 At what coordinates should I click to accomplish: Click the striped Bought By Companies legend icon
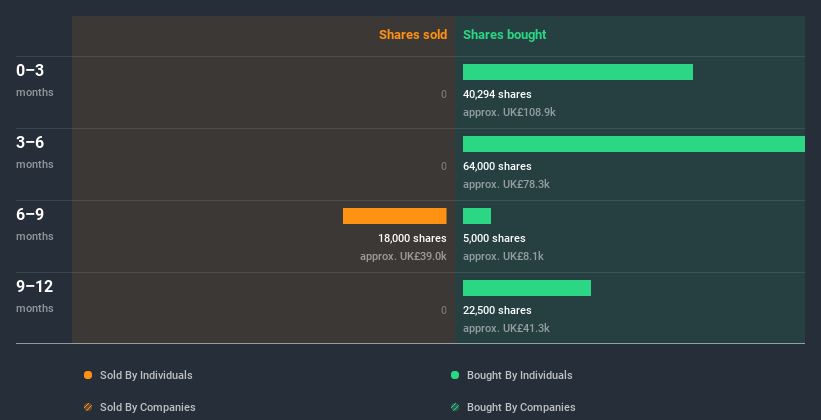pyautogui.click(x=455, y=407)
